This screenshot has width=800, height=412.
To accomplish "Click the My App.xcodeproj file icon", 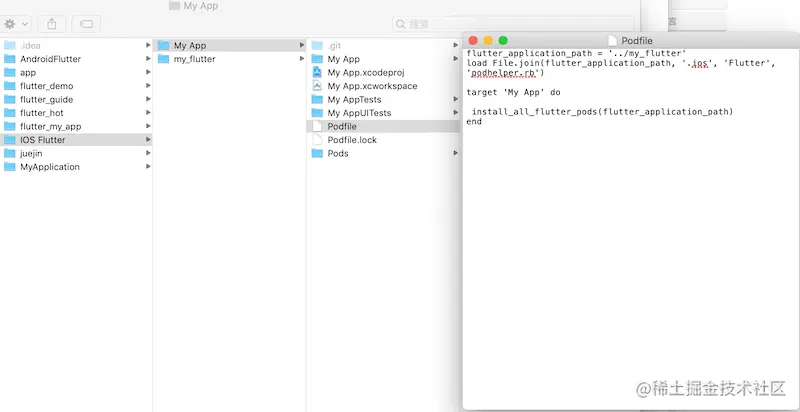I will 317,72.
